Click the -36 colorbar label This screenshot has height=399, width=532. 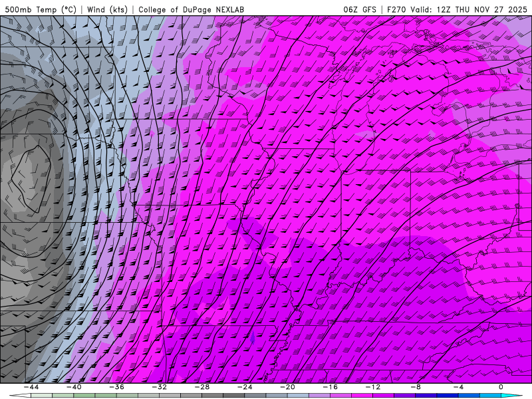click(x=116, y=387)
